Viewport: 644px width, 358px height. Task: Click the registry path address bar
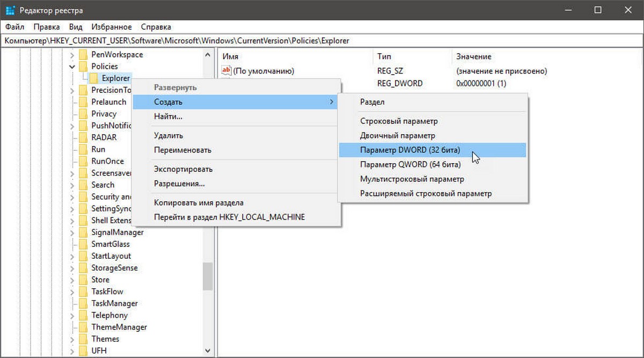pyautogui.click(x=322, y=41)
